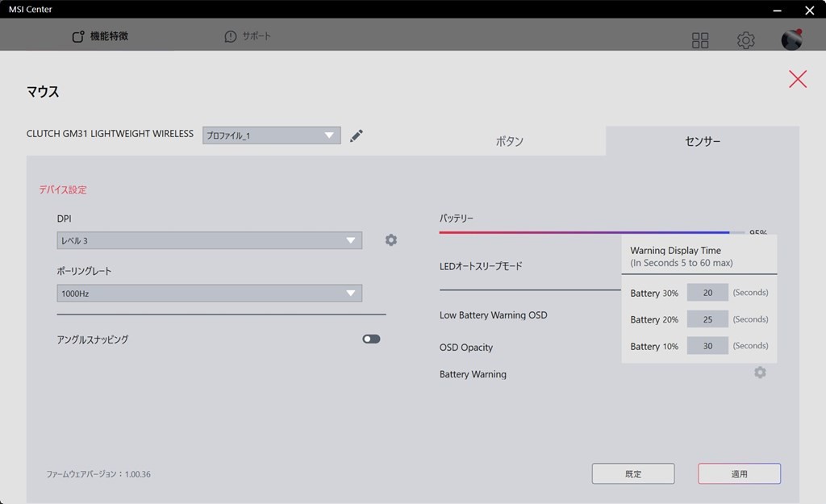This screenshot has height=504, width=826.
Task: Click the user profile avatar
Action: tap(791, 40)
